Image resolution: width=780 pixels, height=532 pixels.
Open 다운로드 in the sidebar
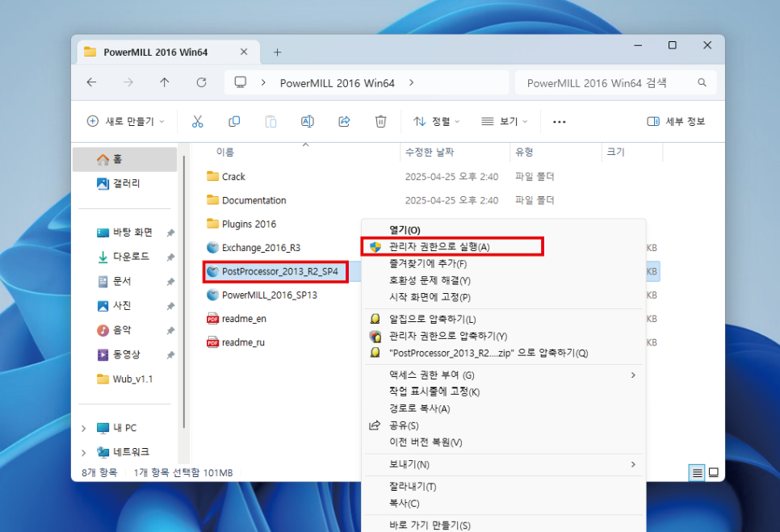[125, 257]
